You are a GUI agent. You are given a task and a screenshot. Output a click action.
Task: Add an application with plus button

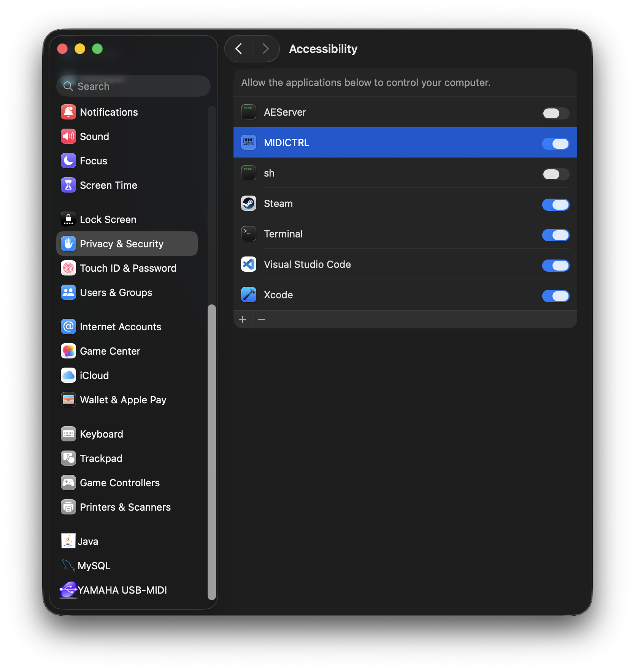point(243,319)
